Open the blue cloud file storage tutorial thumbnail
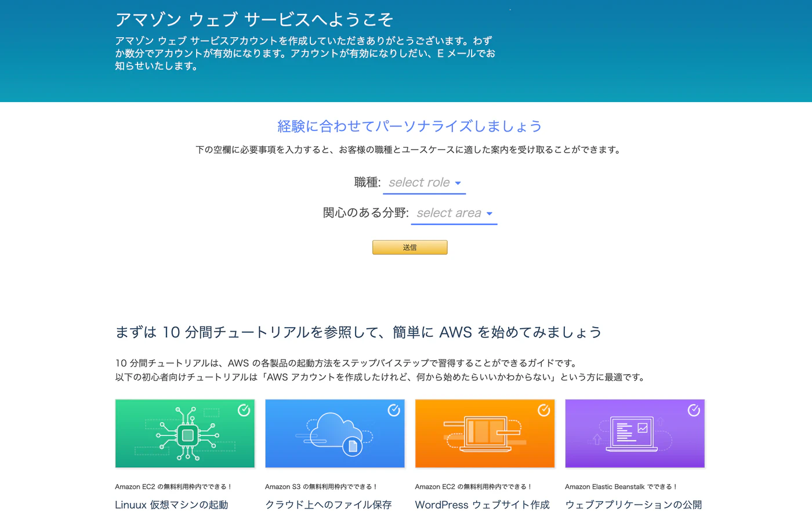 (335, 433)
